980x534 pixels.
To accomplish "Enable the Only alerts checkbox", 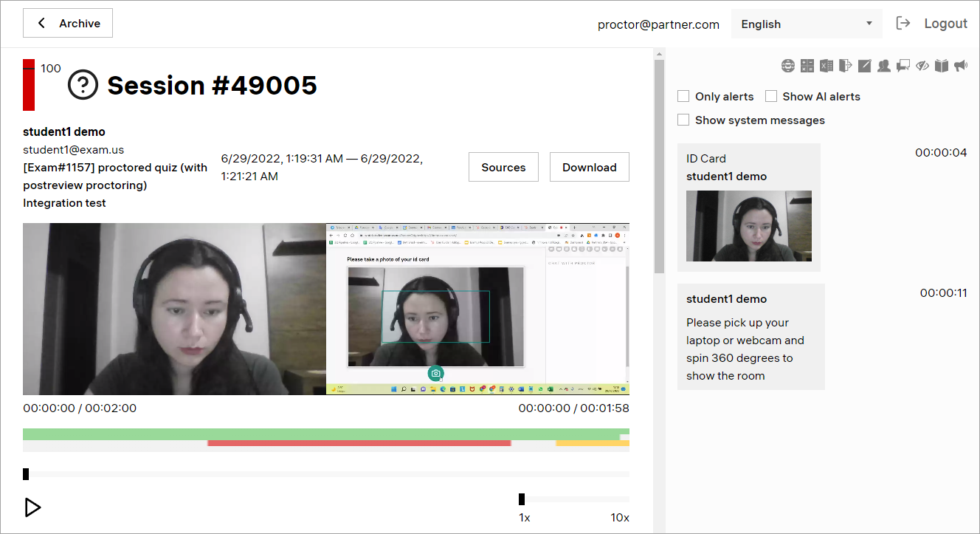I will tap(683, 96).
